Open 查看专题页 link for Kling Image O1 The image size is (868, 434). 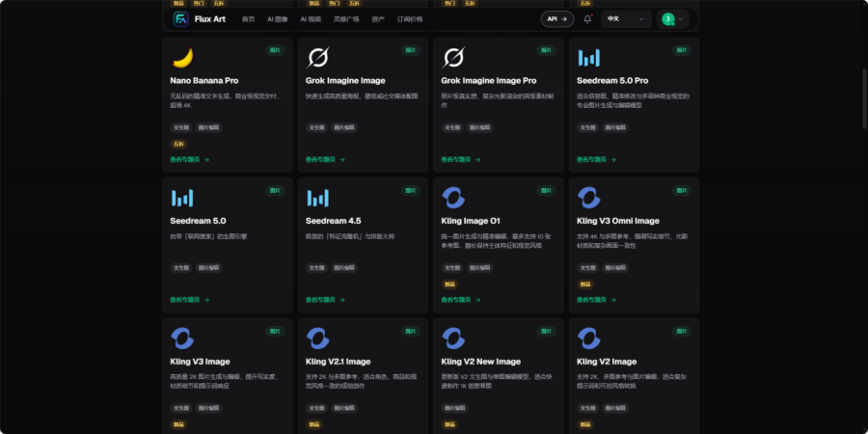tap(461, 300)
